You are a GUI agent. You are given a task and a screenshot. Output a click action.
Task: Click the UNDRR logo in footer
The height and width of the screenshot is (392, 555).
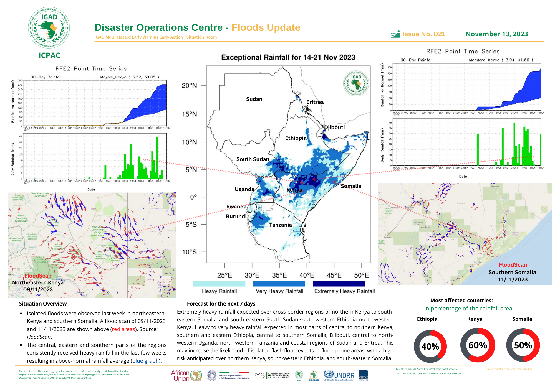click(339, 375)
